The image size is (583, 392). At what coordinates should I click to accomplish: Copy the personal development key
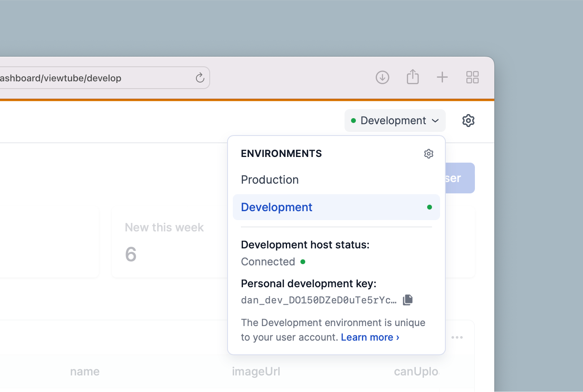tap(407, 300)
